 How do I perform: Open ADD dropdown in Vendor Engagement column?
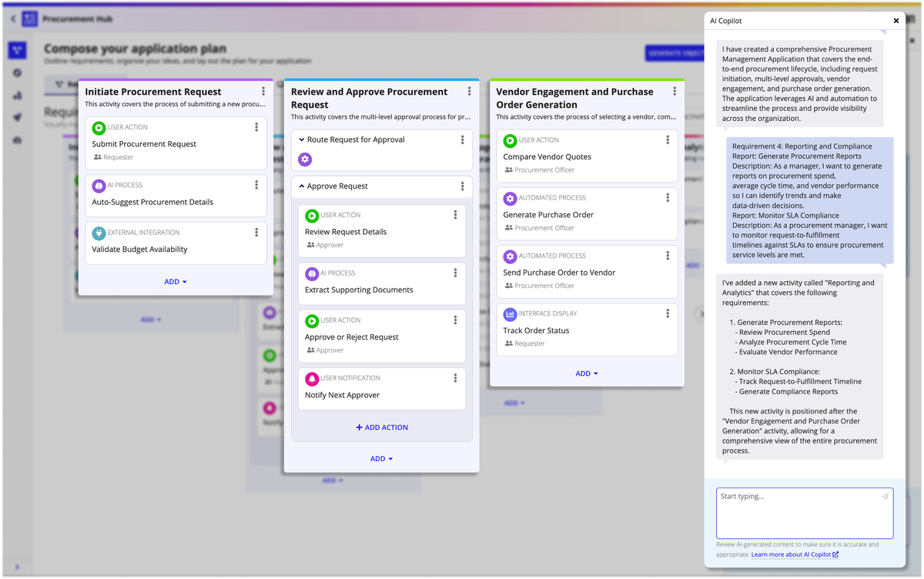(587, 373)
